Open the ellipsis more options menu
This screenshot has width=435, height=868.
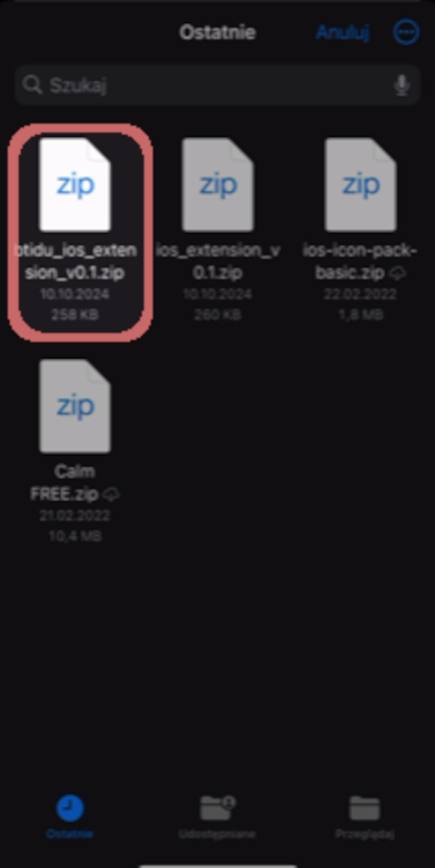[x=406, y=32]
